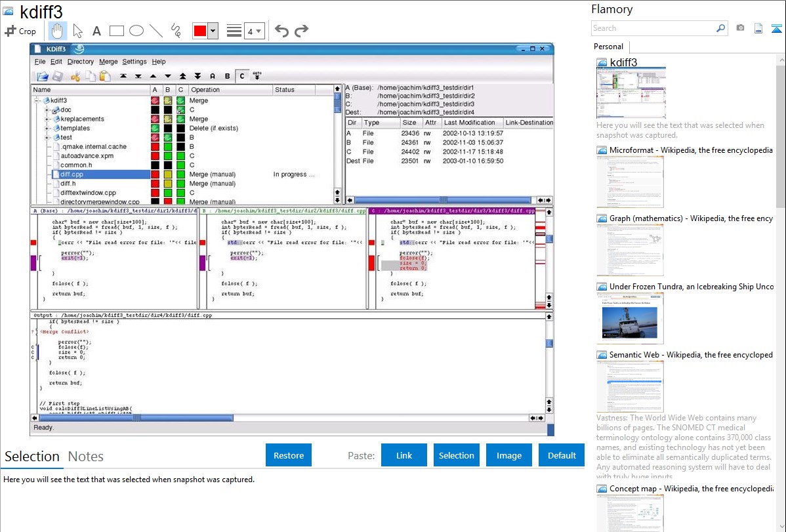Open the kdiff3 snapshot thumbnail in sidebar

click(631, 93)
